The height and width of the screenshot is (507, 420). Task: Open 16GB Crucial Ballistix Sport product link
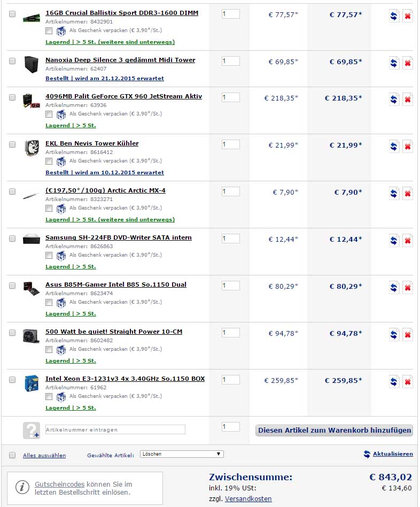[122, 13]
